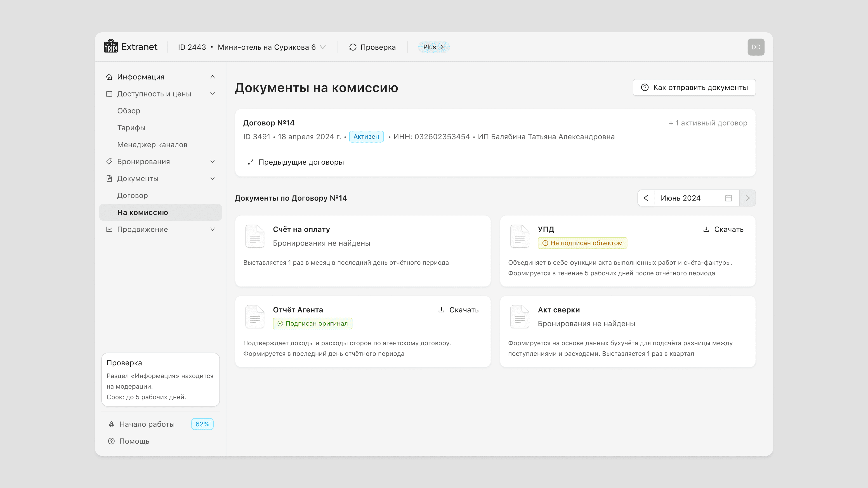Go to previous month arrow
The image size is (868, 488).
(x=646, y=198)
